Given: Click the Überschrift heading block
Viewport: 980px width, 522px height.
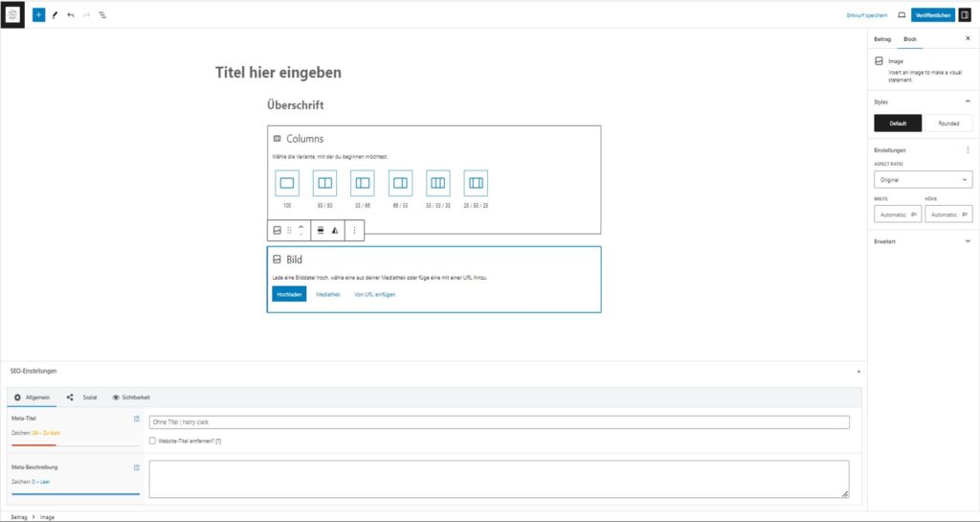Looking at the screenshot, I should tap(295, 105).
